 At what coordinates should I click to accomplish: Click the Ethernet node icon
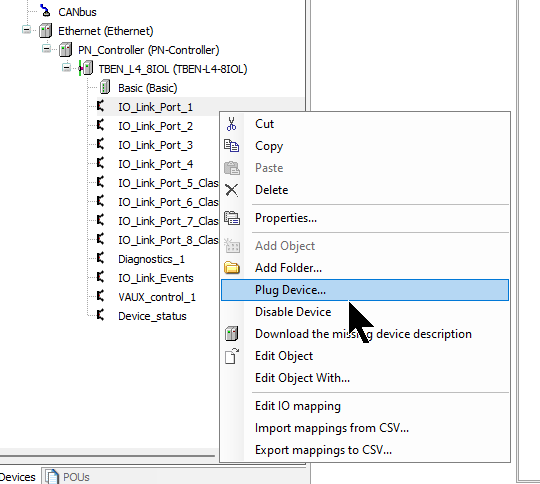(45, 31)
